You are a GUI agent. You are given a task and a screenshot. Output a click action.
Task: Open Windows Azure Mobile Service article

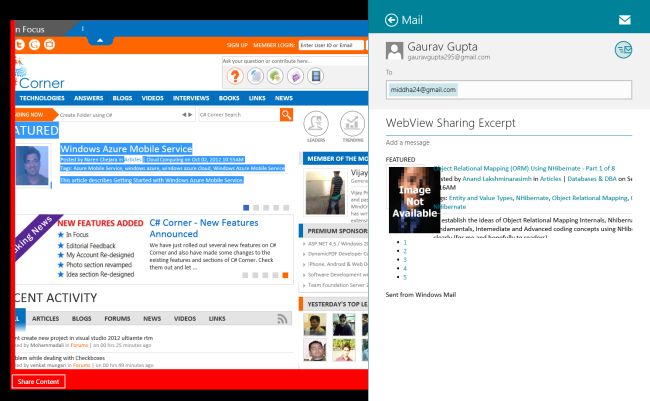[x=126, y=149]
